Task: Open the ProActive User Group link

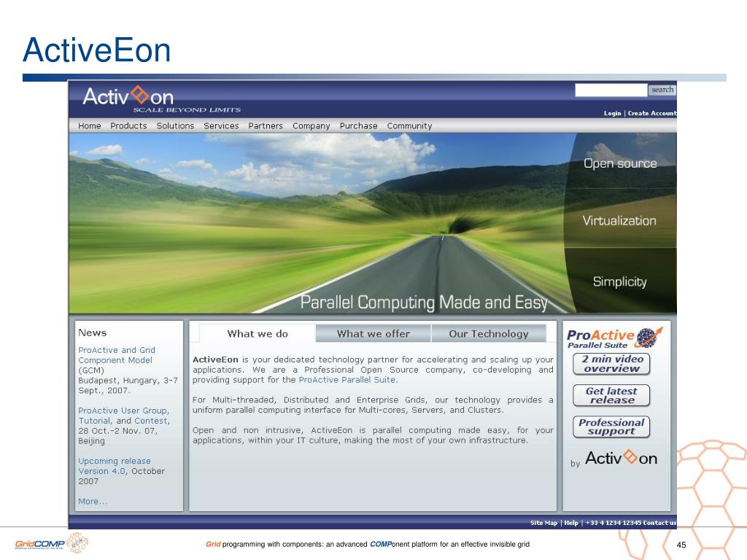Action: click(123, 411)
